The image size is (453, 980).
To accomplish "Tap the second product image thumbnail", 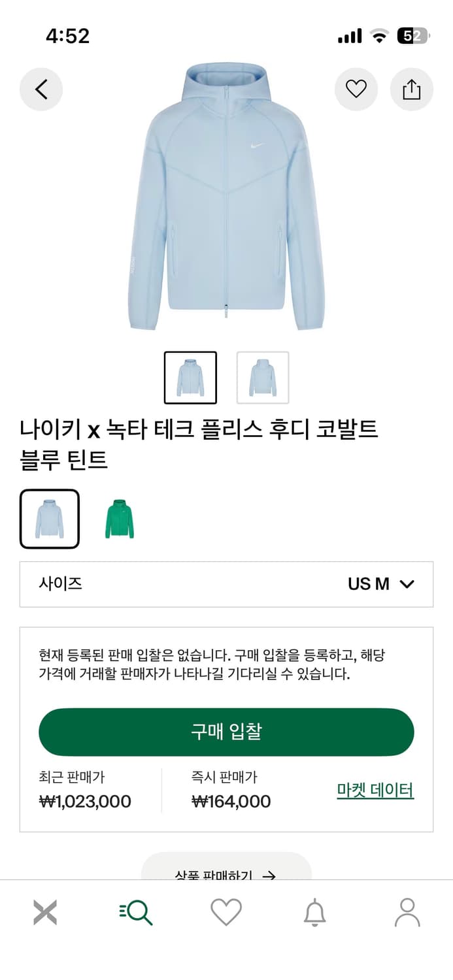I will tap(261, 378).
